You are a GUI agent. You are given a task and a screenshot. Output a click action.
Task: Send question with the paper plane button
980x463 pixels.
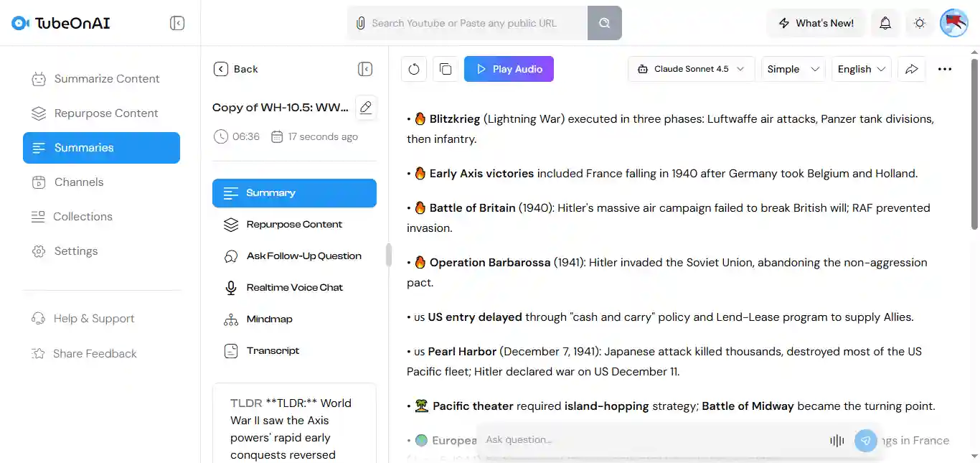tap(866, 441)
